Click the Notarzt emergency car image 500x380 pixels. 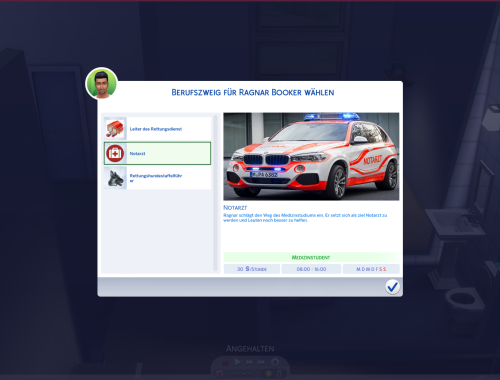pyautogui.click(x=311, y=156)
